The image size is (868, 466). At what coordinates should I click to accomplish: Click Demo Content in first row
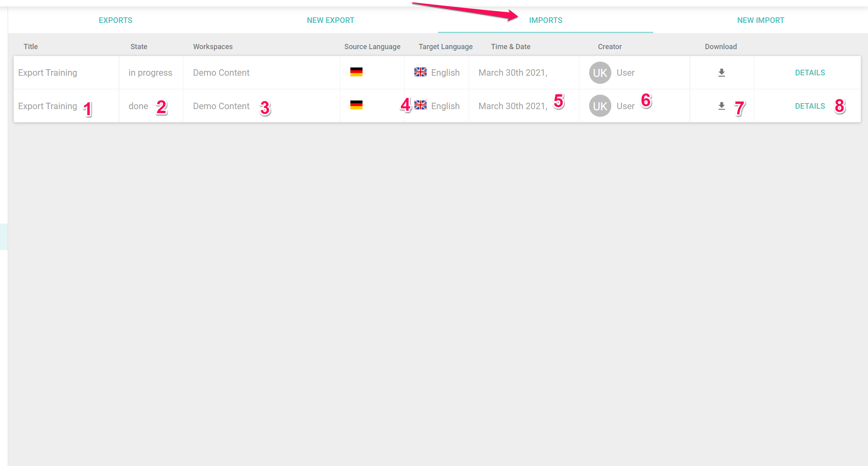click(221, 72)
